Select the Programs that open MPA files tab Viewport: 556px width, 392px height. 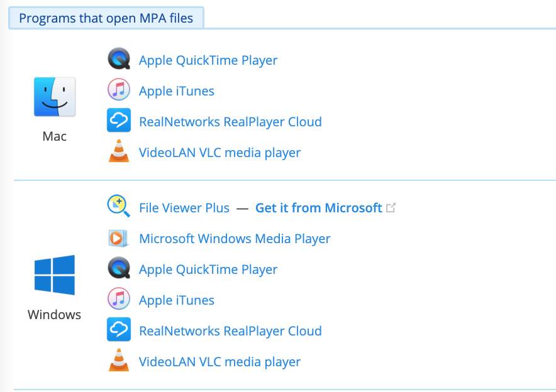[106, 18]
